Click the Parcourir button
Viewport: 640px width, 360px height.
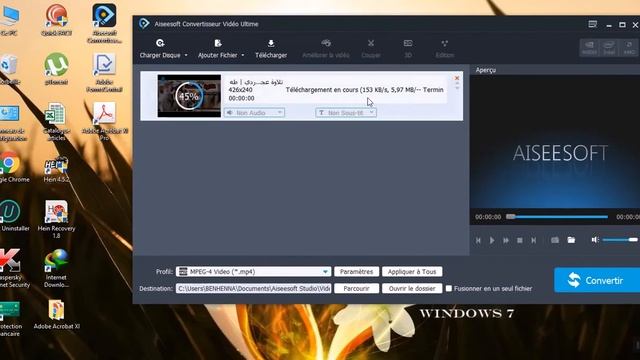(x=356, y=289)
